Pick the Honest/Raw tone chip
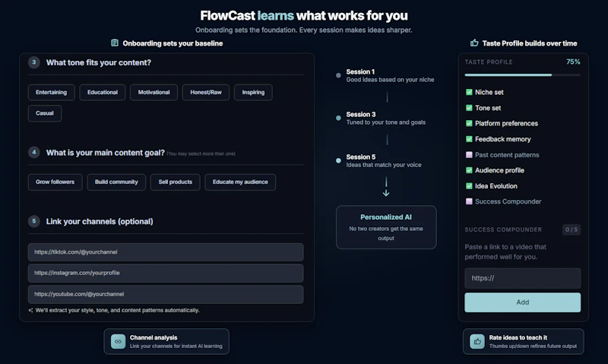 [x=206, y=92]
